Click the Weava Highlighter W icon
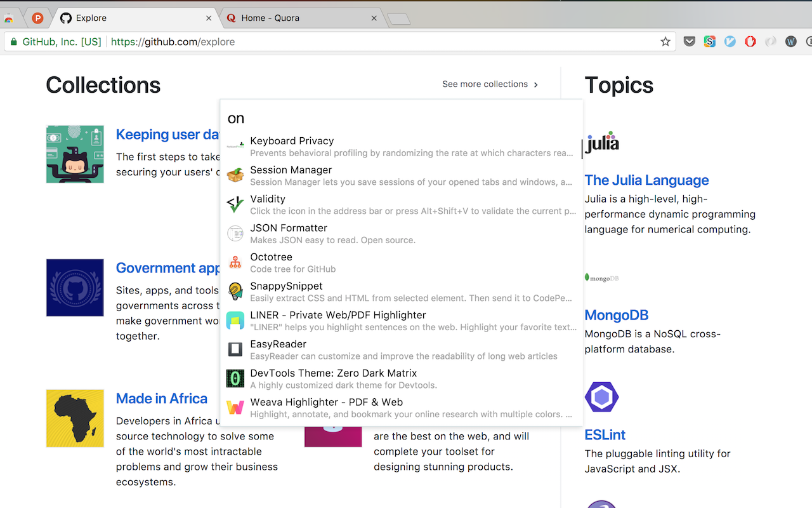 pos(235,408)
